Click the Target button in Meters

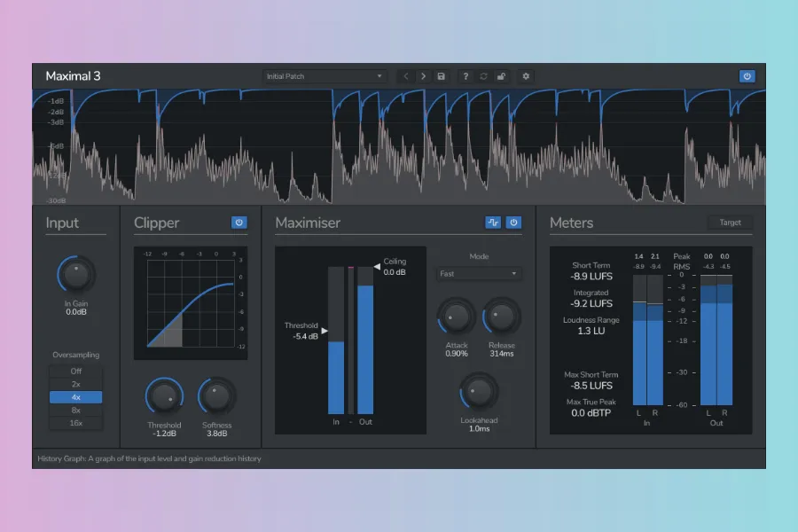pos(730,223)
